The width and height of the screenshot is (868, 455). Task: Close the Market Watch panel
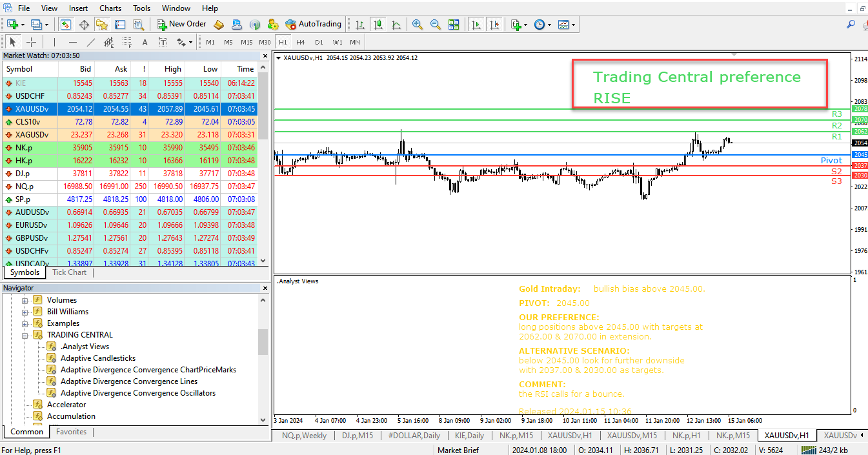coord(264,56)
